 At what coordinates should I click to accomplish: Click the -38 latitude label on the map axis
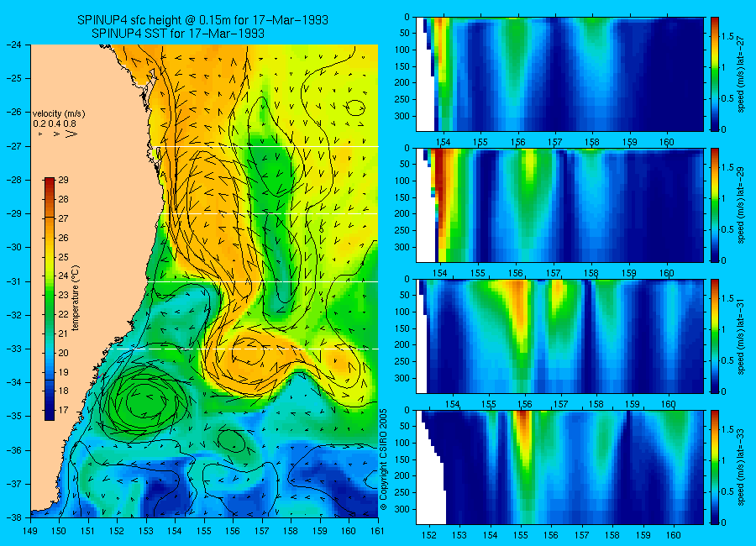click(15, 517)
